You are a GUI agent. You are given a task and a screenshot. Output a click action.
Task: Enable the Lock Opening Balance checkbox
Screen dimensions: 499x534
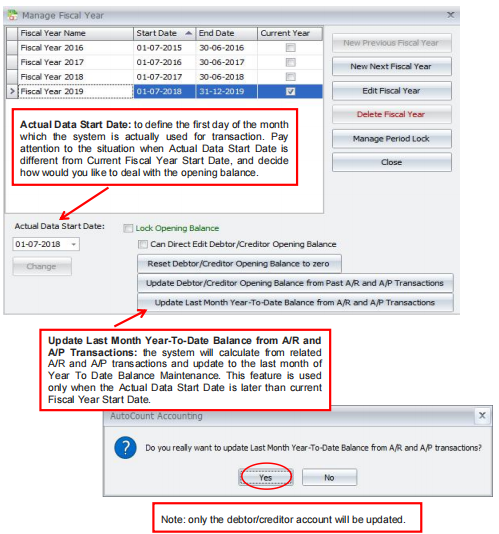128,228
